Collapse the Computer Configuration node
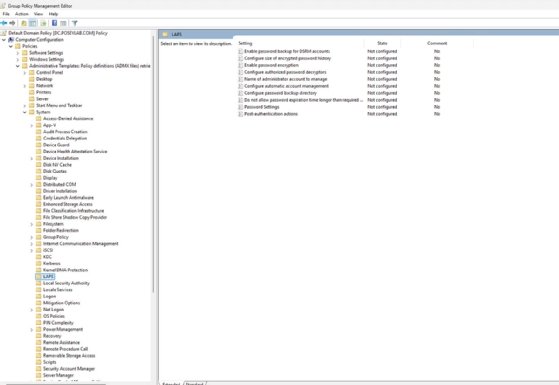 [x=4, y=40]
